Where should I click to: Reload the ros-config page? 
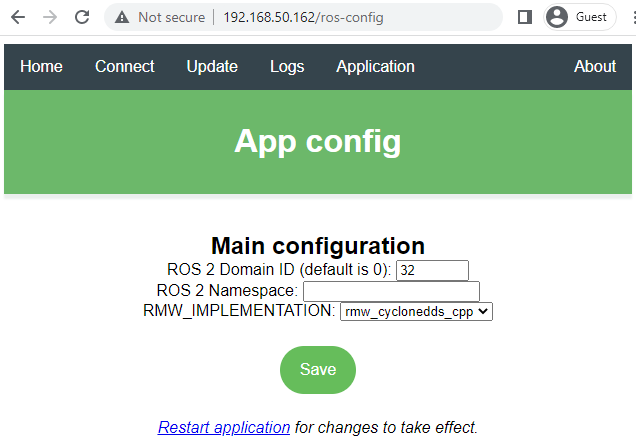pos(82,17)
